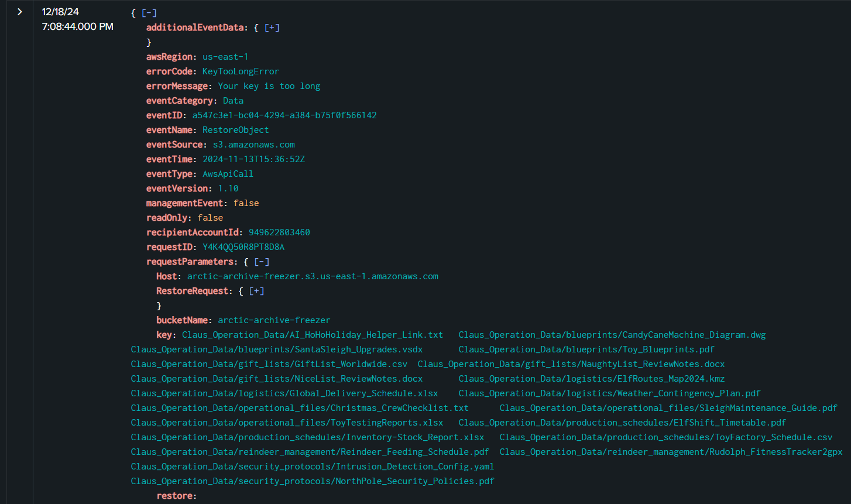The height and width of the screenshot is (504, 851).
Task: Click the Host arctic-archive-freezer.s3 URL value
Action: (313, 276)
